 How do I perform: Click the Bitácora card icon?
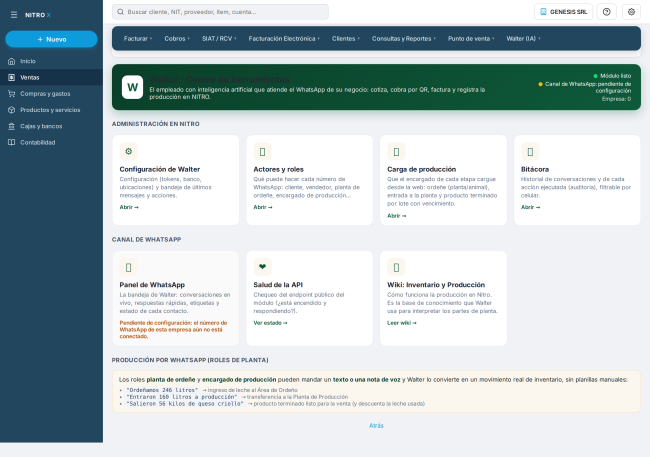(530, 151)
